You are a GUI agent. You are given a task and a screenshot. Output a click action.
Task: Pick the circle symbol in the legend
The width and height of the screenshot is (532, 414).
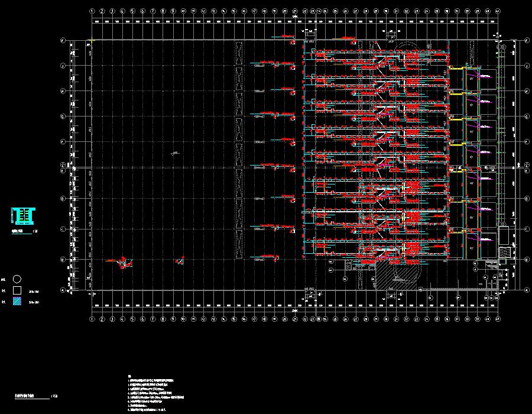[x=17, y=279]
